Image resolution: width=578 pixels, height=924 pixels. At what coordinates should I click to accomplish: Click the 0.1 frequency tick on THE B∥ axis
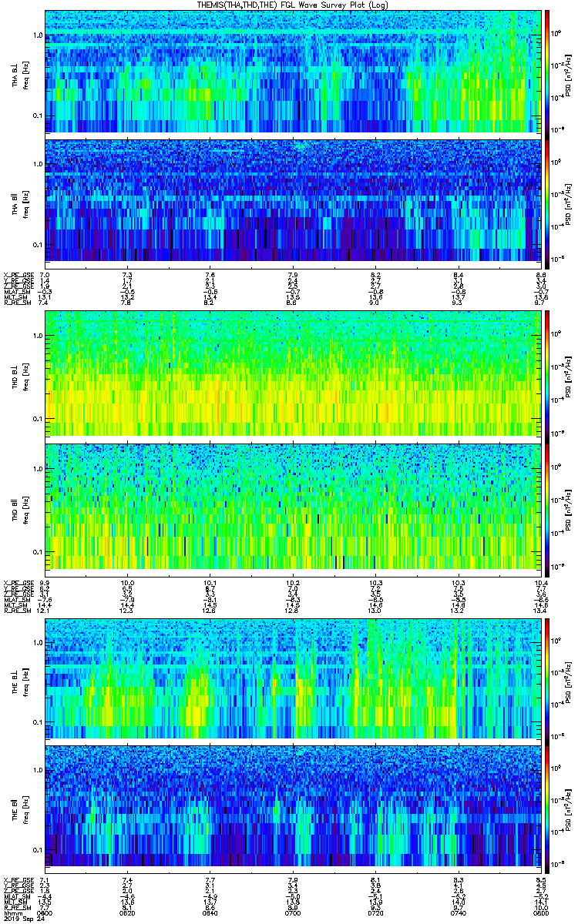(38, 850)
